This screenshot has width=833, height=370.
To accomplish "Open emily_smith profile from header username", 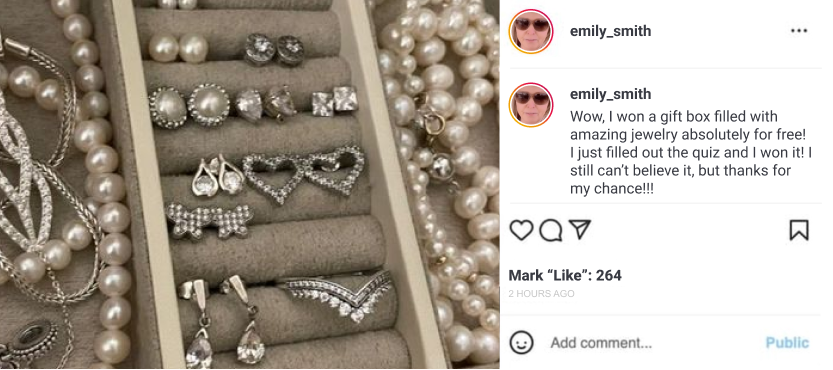I will pos(610,31).
